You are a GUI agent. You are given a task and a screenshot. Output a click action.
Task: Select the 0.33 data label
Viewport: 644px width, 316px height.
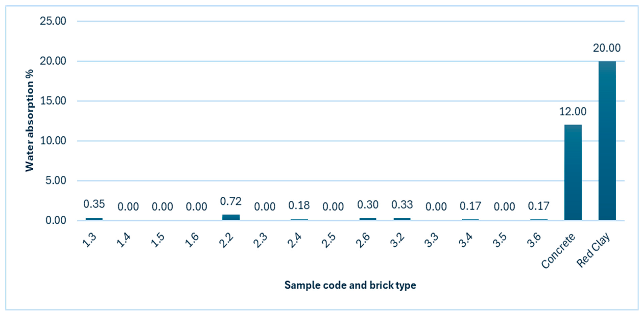402,205
